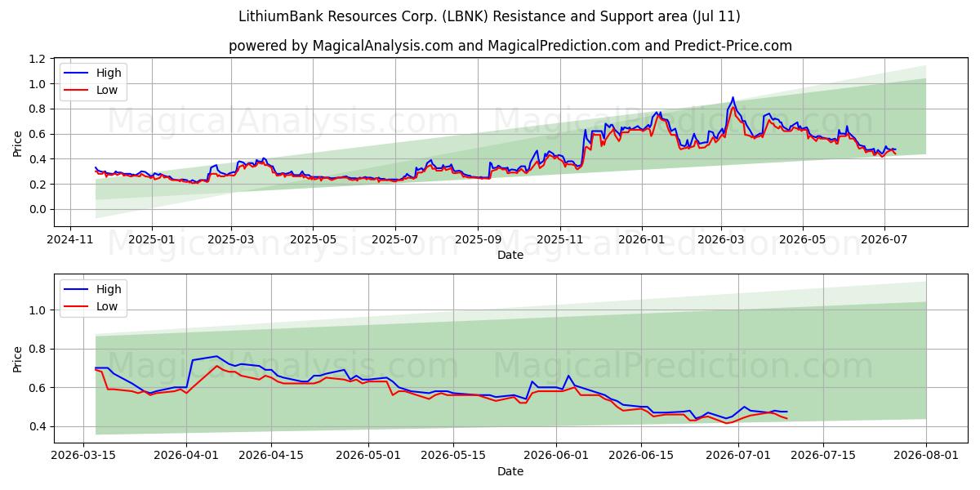Click bottom chart x-axis label '2026-03-15'

(x=83, y=457)
